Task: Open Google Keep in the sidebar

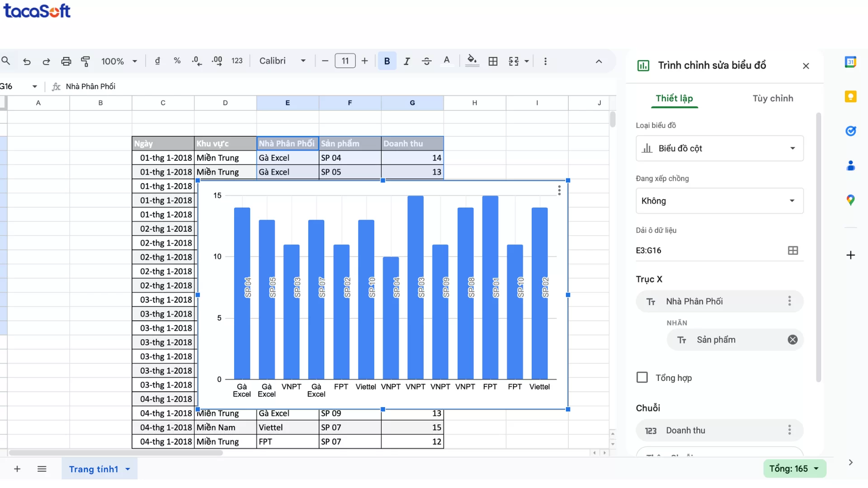Action: [x=851, y=96]
